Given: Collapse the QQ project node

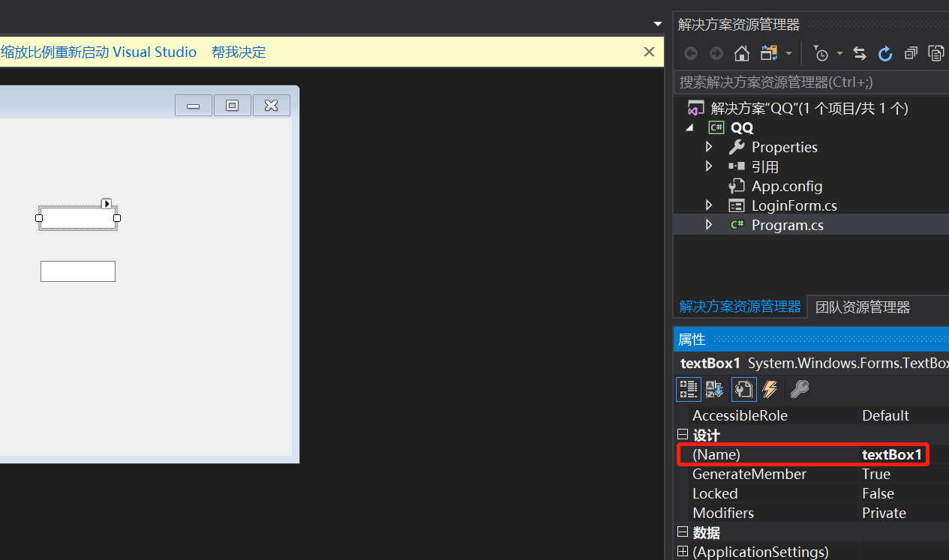Looking at the screenshot, I should [x=689, y=127].
